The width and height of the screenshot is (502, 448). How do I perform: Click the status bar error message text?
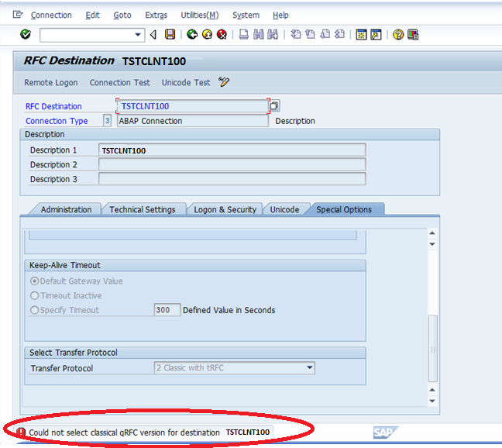point(150,432)
